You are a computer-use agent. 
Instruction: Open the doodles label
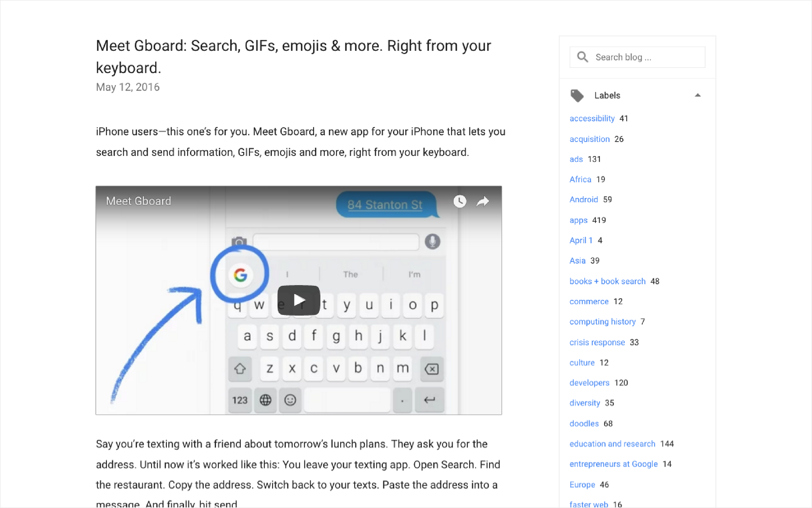pos(584,424)
